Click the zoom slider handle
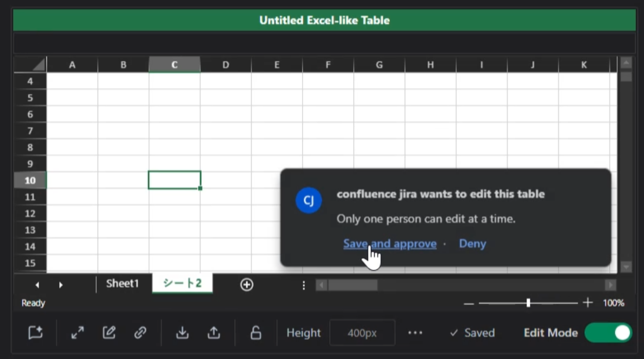This screenshot has height=359, width=644. tap(528, 303)
